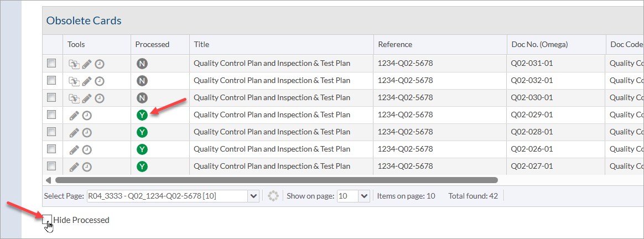The height and width of the screenshot is (239, 644).
Task: Click the Reference column header
Action: coord(395,44)
